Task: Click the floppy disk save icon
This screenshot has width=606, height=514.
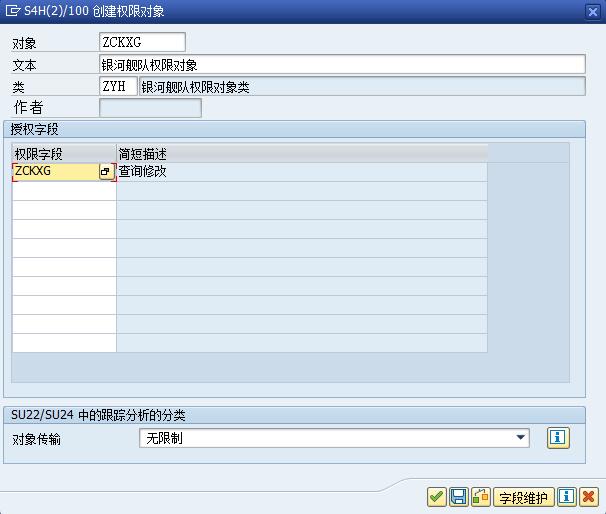Action: (x=459, y=497)
